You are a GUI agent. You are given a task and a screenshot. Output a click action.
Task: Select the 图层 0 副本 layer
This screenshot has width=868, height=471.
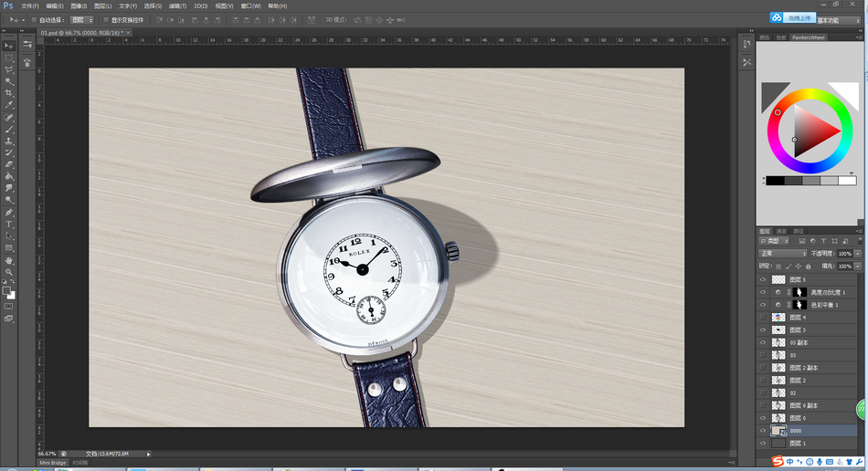(x=804, y=405)
